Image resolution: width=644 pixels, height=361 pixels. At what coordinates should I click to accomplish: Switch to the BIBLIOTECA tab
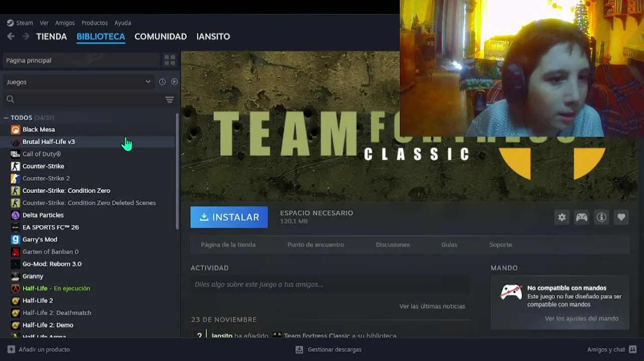101,37
